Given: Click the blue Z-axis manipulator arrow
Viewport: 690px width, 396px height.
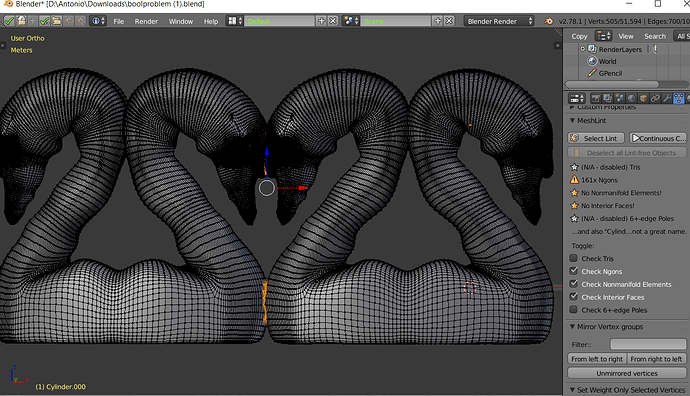Looking at the screenshot, I should (x=267, y=152).
